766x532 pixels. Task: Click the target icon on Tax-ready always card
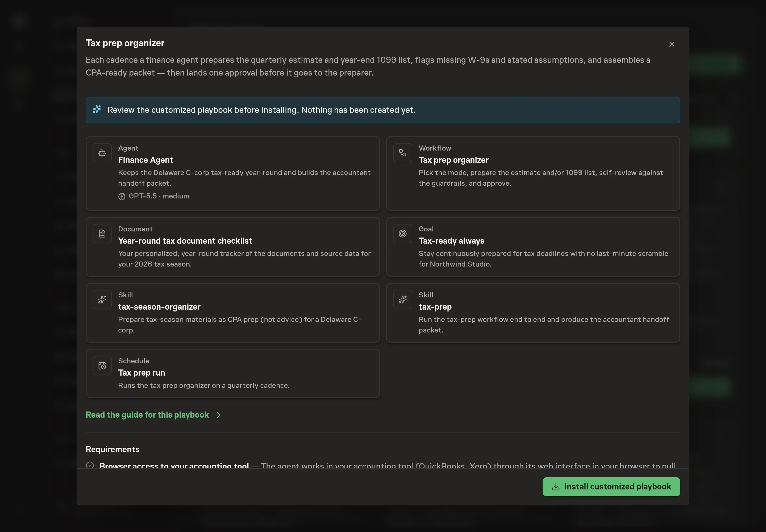(x=402, y=234)
